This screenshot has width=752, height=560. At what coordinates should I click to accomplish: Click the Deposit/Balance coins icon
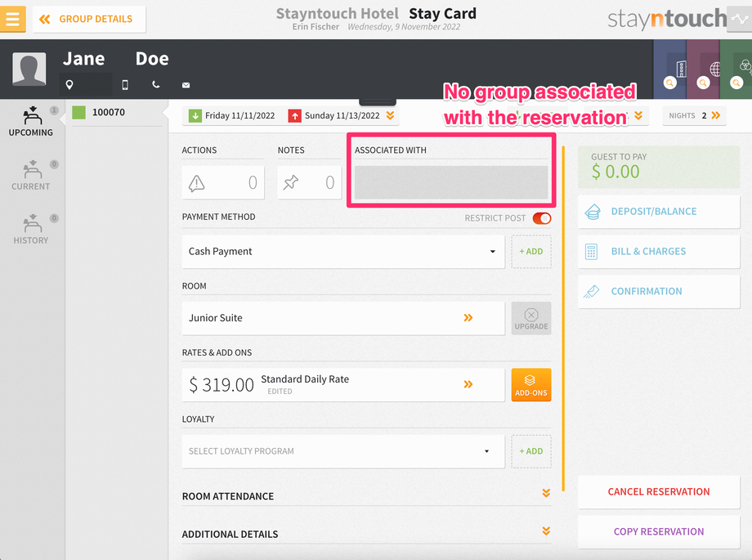(593, 212)
